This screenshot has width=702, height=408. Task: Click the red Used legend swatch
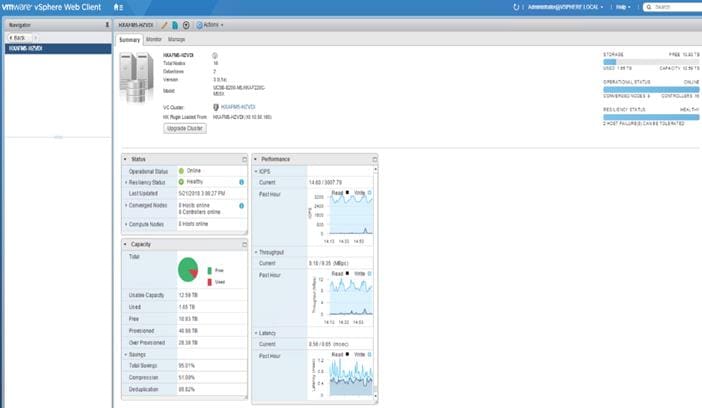[210, 282]
